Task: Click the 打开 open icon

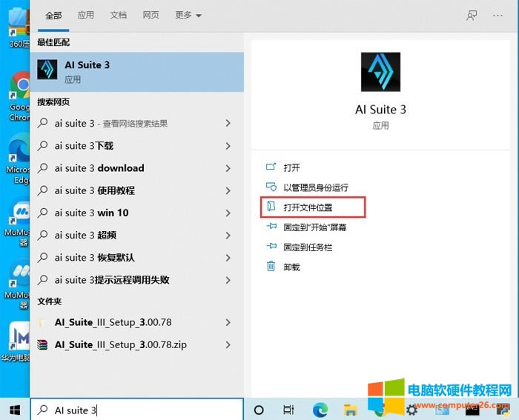Action: pyautogui.click(x=271, y=167)
